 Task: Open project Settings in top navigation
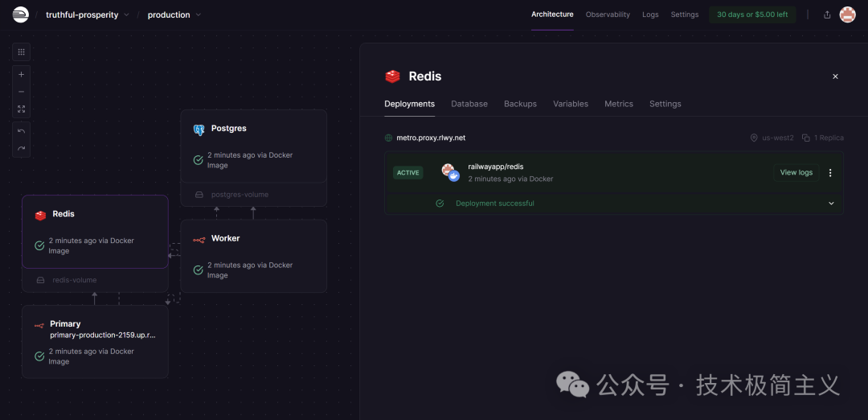[x=684, y=15]
